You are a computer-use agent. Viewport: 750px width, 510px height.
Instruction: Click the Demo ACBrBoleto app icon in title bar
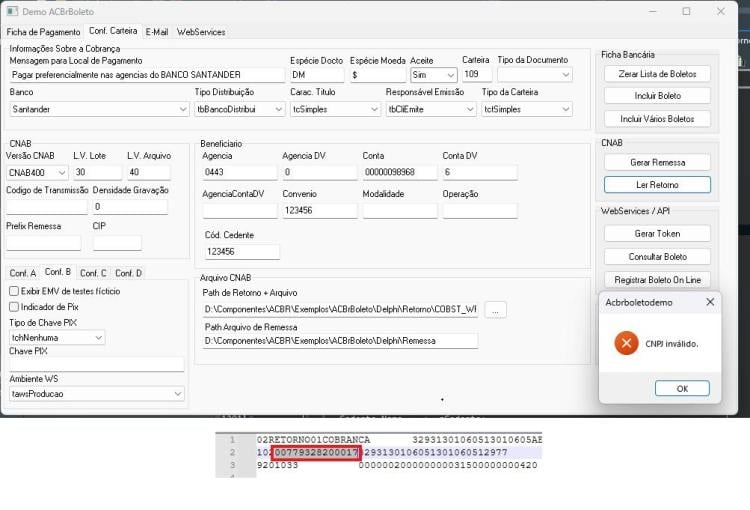12,11
